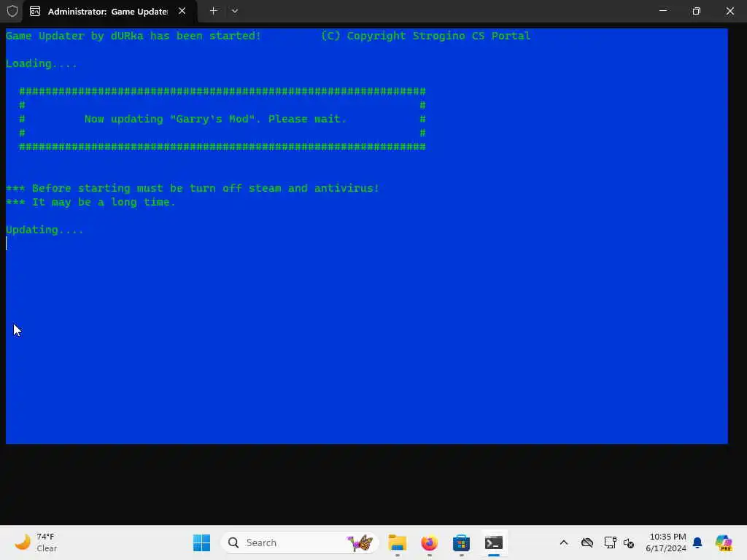Click the shield icon in the title bar
Screen dimensions: 747x560
[x=12, y=11]
